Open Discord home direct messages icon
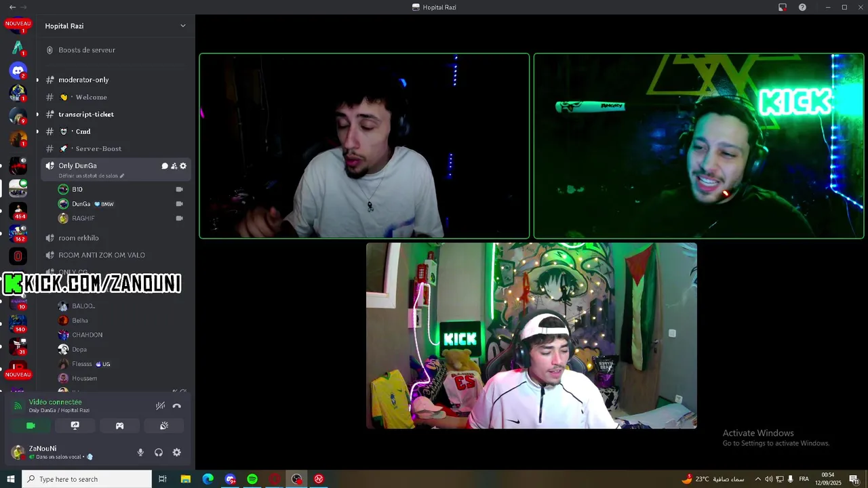This screenshot has width=868, height=488. pyautogui.click(x=18, y=70)
